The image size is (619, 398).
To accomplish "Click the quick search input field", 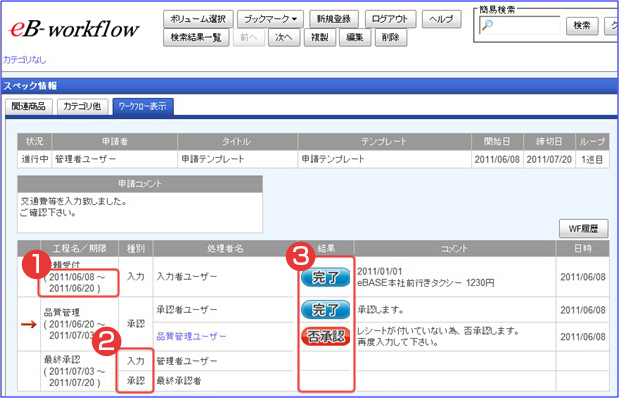I will (x=520, y=26).
